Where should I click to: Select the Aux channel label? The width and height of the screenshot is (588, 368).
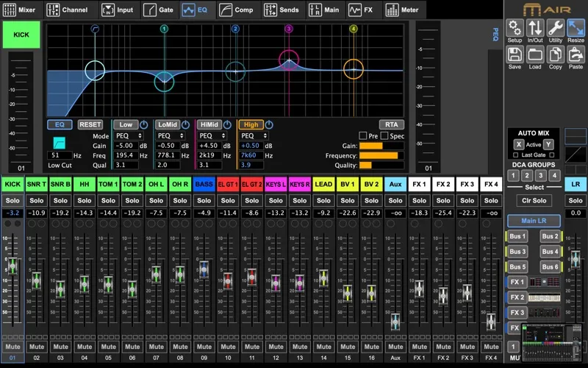(395, 185)
